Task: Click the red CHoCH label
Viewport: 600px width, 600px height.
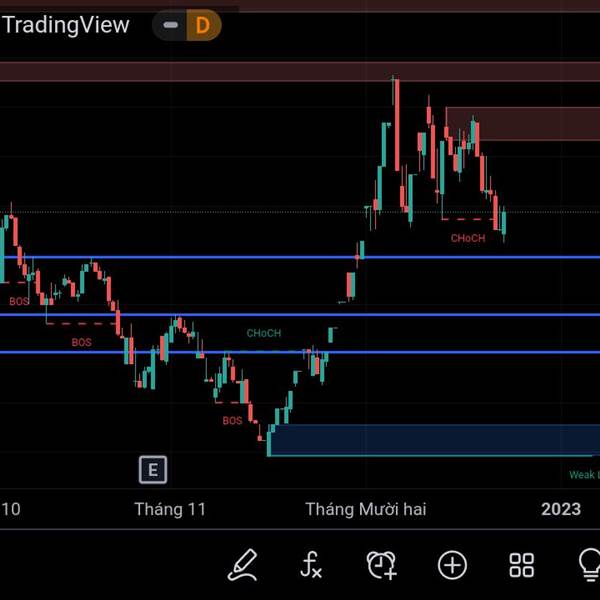Action: 468,238
